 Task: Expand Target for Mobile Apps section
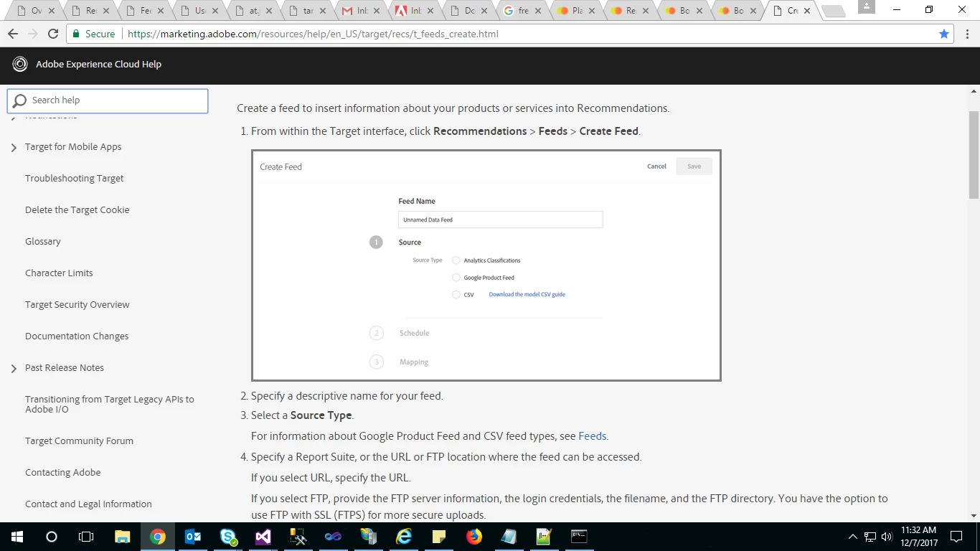pyautogui.click(x=14, y=147)
